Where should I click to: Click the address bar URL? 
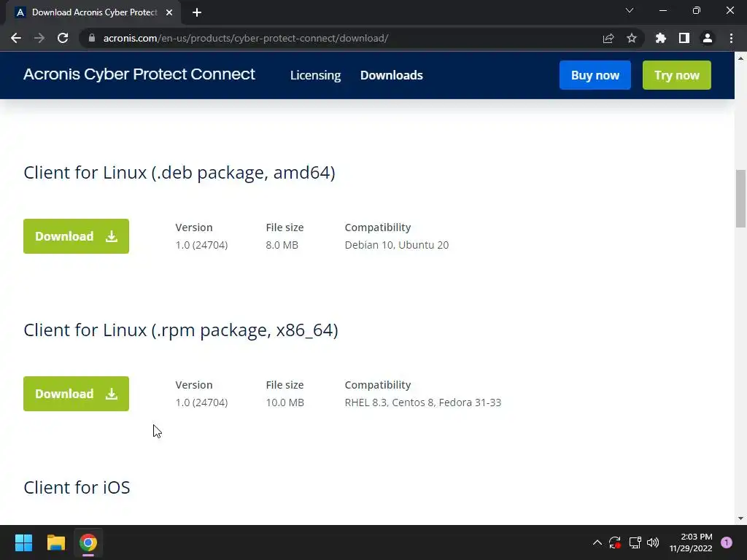click(246, 38)
